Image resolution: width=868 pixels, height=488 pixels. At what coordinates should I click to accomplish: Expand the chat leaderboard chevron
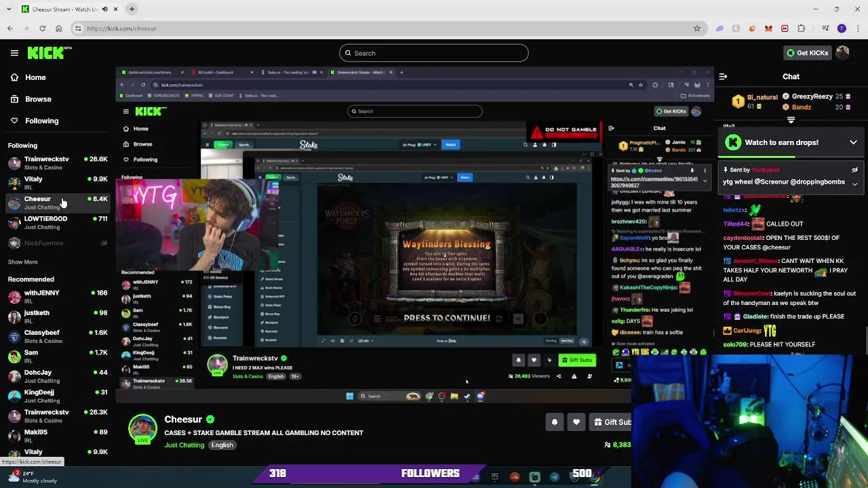pos(791,120)
